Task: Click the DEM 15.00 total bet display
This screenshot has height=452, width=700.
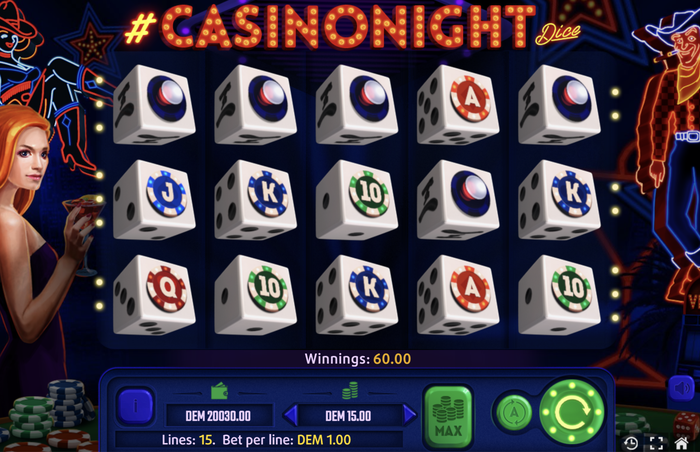Action: pyautogui.click(x=349, y=416)
